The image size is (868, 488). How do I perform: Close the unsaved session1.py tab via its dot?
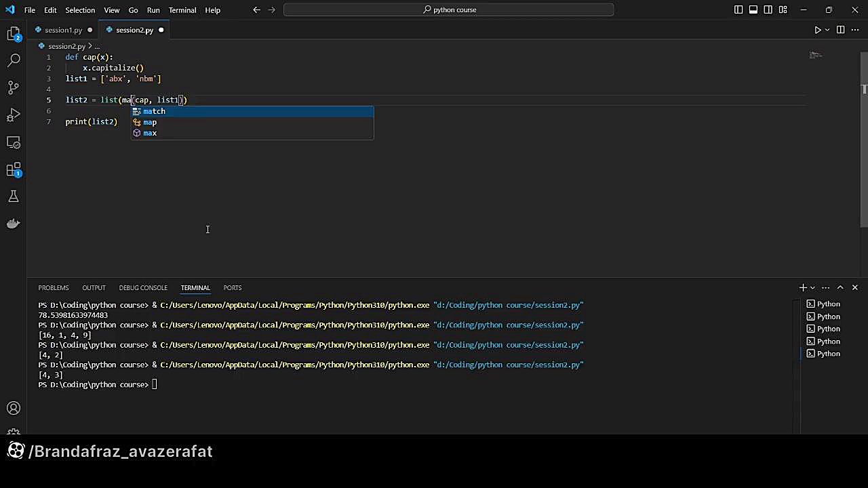pos(90,30)
